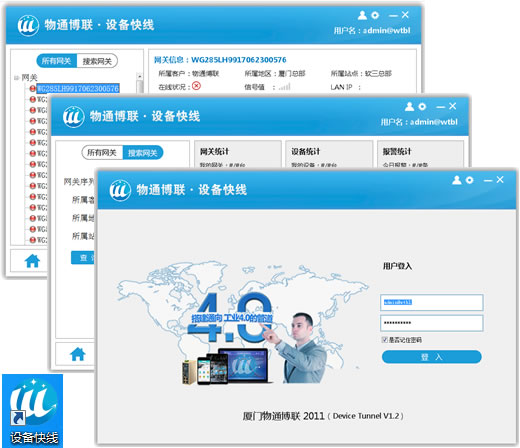Open the 报警统计 panel
Screen dimensions: 520x448
pos(420,154)
